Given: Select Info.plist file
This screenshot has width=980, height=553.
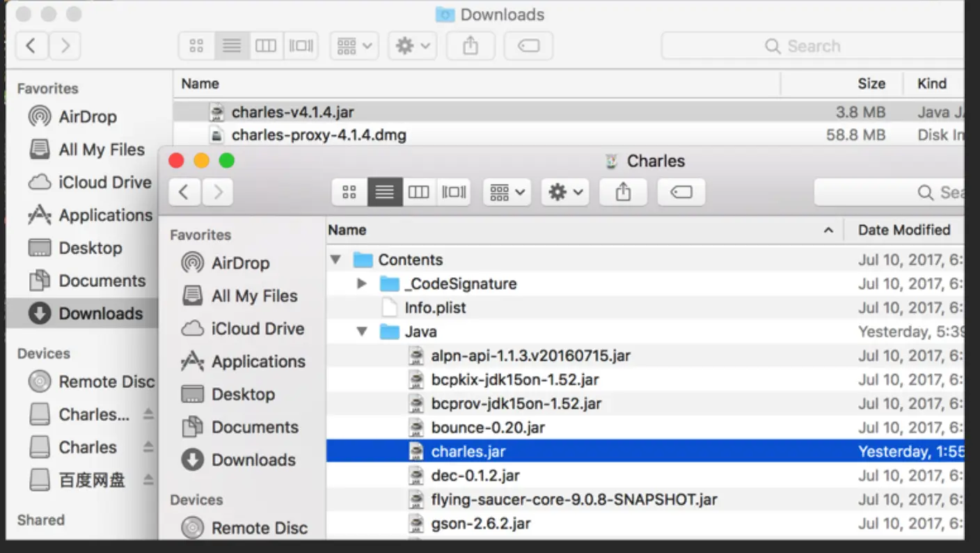Looking at the screenshot, I should (645, 307).
